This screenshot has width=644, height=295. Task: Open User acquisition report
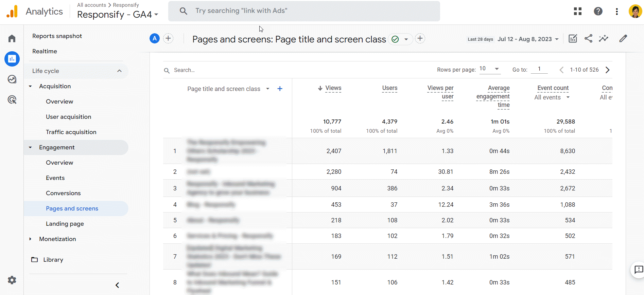(69, 117)
